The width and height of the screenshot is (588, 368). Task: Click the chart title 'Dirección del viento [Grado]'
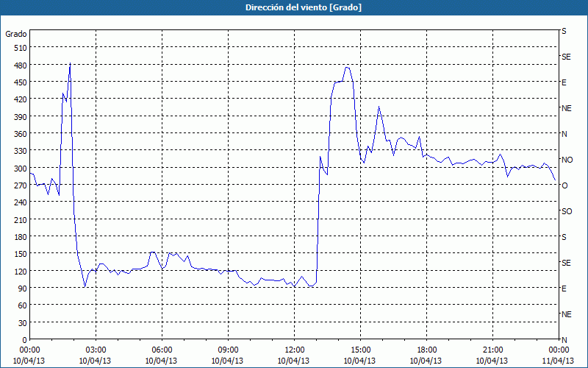304,7
